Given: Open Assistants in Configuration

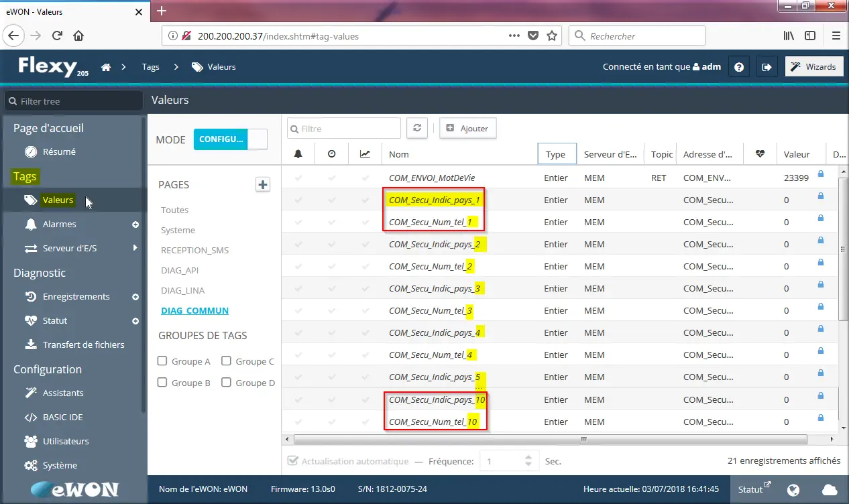Looking at the screenshot, I should tap(63, 393).
